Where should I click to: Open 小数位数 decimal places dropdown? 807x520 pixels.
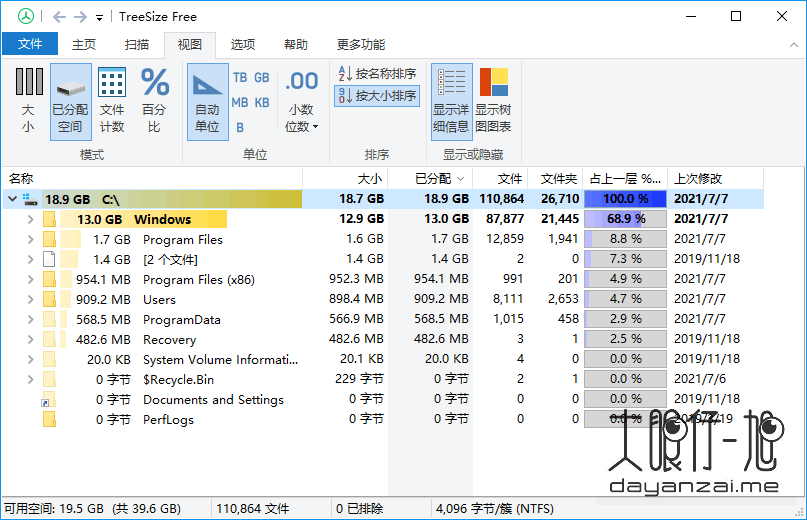point(302,101)
